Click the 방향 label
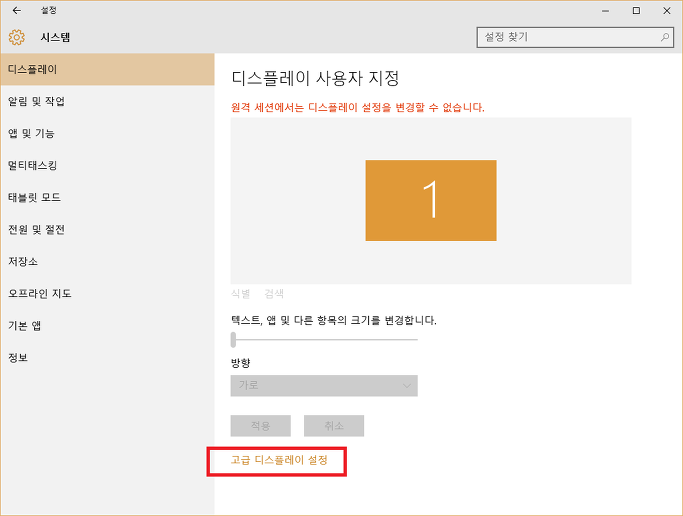The height and width of the screenshot is (516, 683). (x=240, y=363)
